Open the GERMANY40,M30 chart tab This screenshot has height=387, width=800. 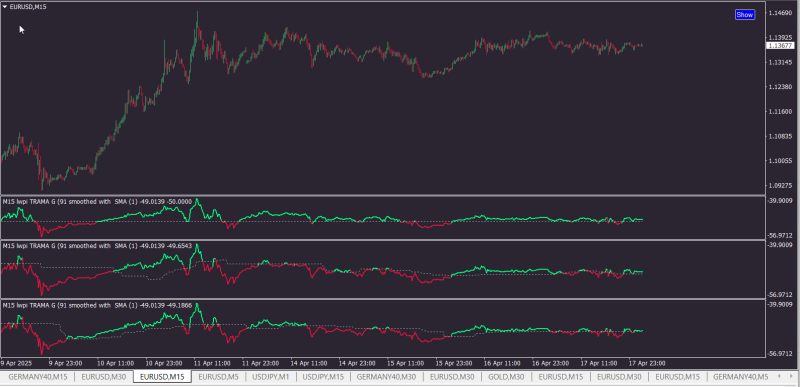click(x=387, y=377)
